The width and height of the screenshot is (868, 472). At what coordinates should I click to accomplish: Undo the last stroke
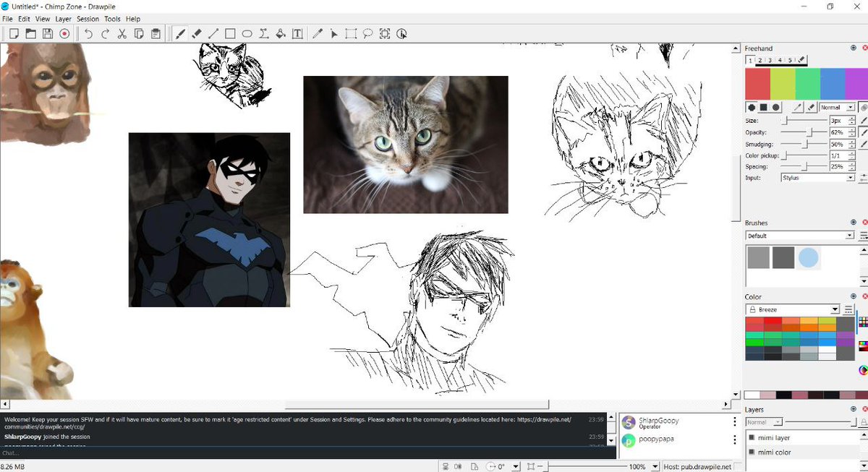point(88,33)
